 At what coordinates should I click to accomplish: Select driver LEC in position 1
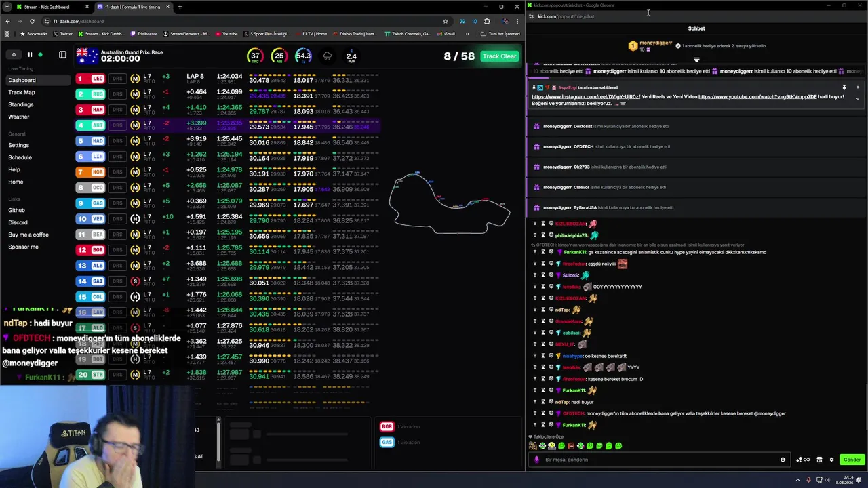click(91, 79)
